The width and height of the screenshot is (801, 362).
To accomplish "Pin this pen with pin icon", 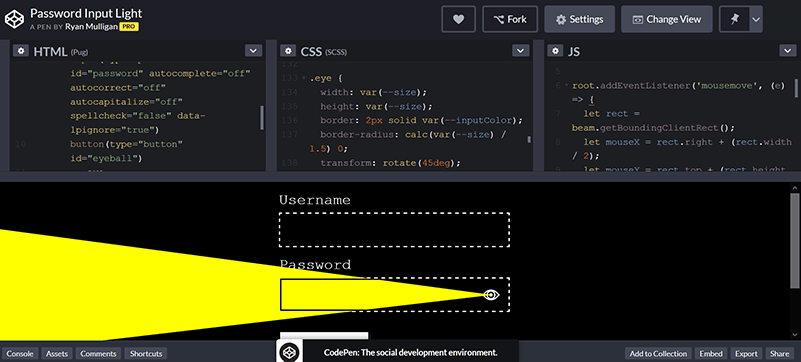I will pos(735,19).
